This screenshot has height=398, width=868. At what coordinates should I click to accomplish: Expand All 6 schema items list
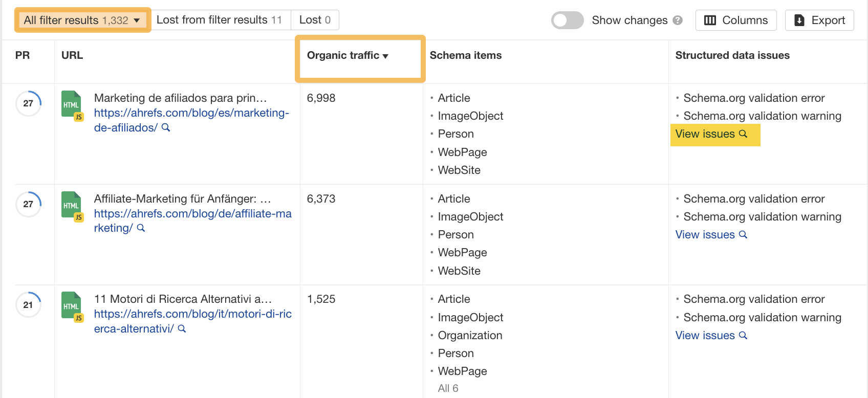pyautogui.click(x=448, y=388)
